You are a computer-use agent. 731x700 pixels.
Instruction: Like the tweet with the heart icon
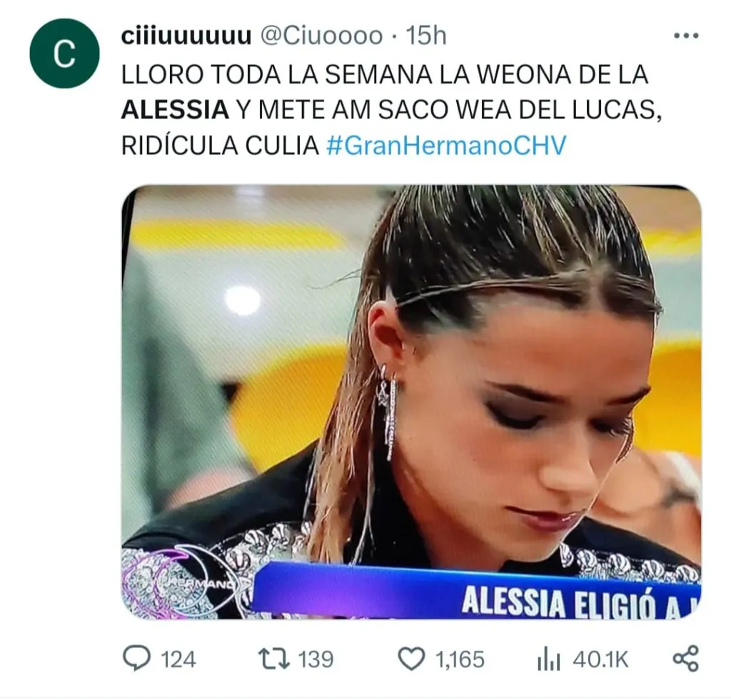(412, 659)
